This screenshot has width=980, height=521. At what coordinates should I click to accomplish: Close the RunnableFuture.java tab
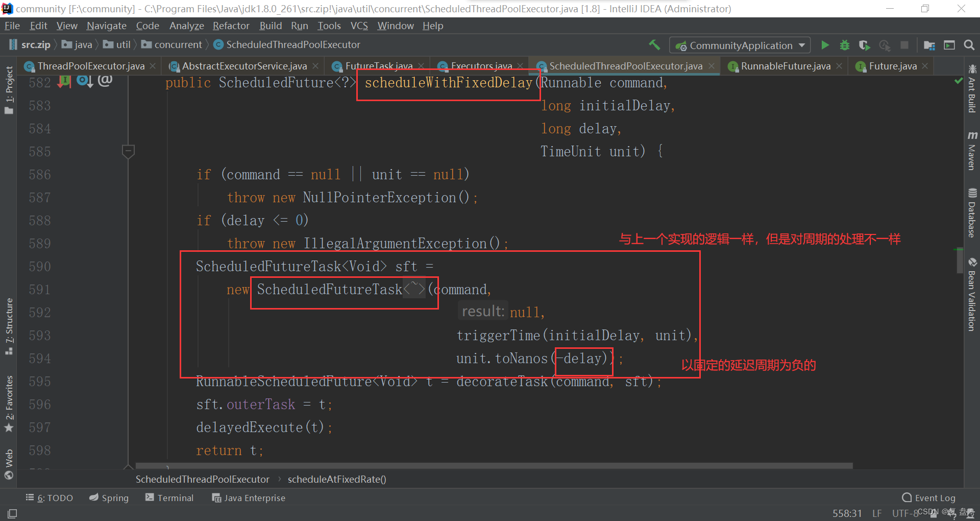[839, 66]
